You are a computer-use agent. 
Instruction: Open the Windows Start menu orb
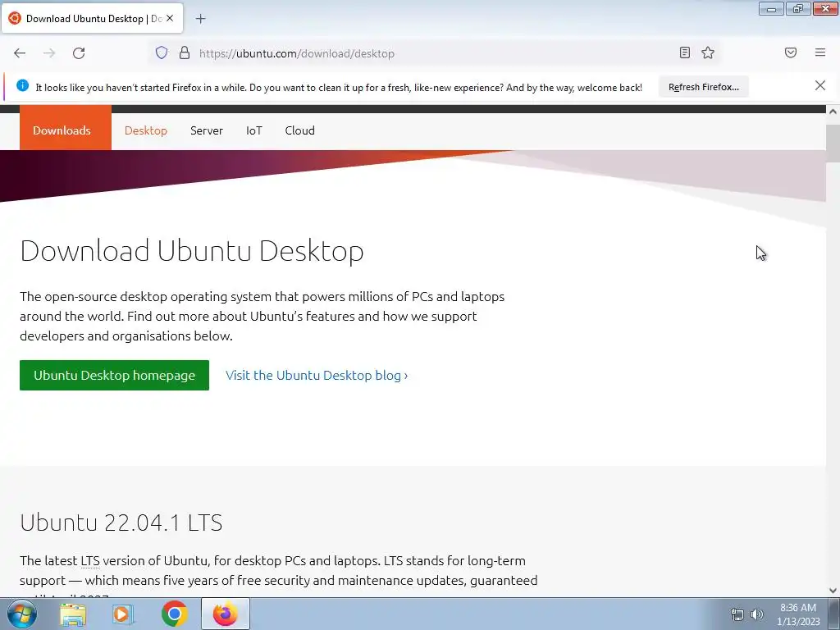click(x=22, y=614)
